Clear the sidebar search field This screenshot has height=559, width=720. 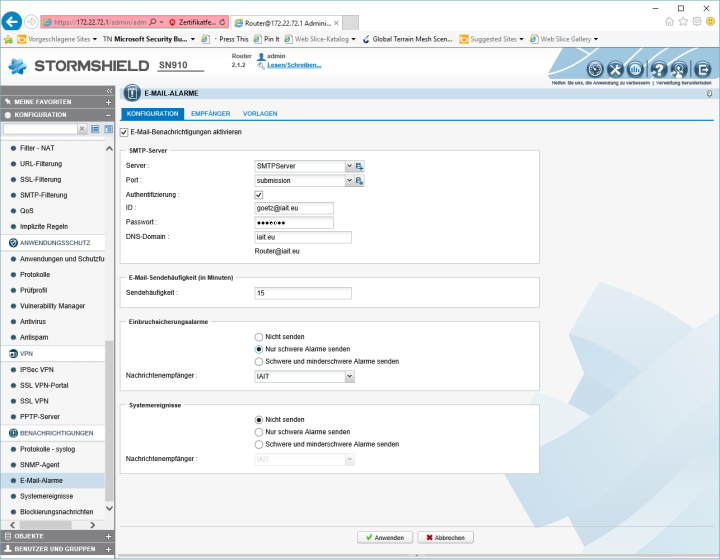point(82,129)
